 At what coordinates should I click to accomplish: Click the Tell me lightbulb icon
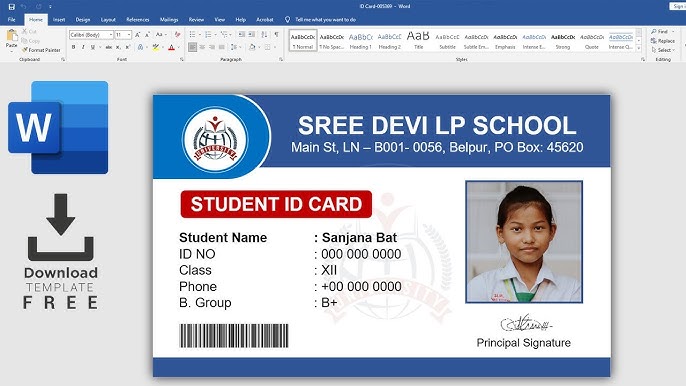tap(287, 19)
